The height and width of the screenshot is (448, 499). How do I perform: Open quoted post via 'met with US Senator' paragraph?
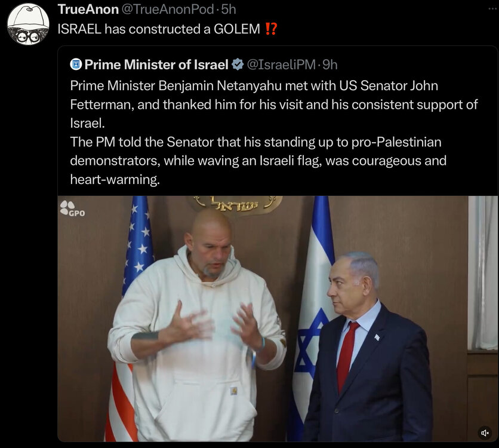point(274,104)
